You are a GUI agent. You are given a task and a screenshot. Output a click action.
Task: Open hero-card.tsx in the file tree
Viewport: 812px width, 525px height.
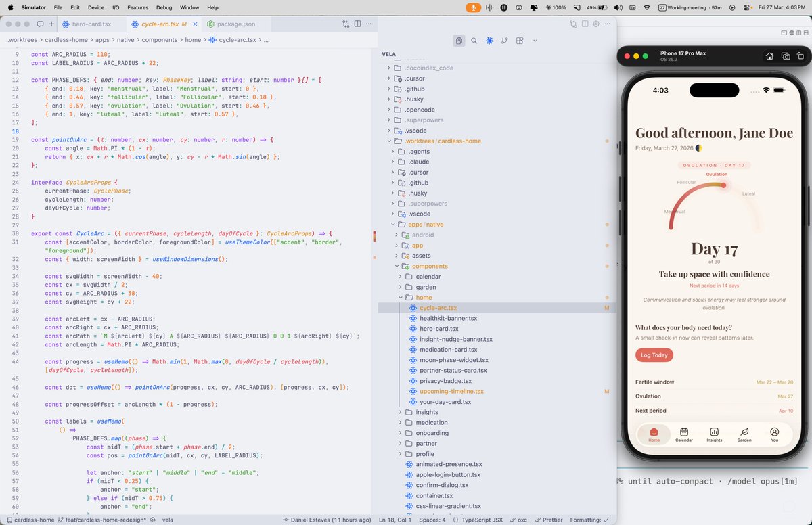pos(438,329)
